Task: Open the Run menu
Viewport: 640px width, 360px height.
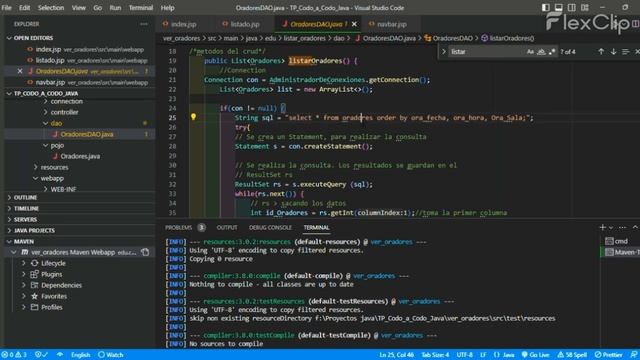Action: [x=115, y=7]
